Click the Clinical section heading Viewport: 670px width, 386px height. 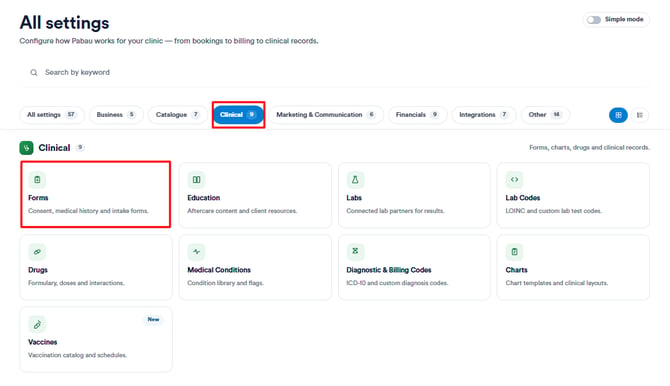coord(54,148)
